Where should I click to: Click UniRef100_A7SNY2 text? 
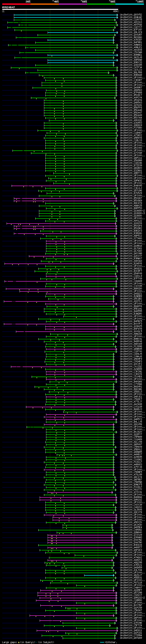pos(131,135)
